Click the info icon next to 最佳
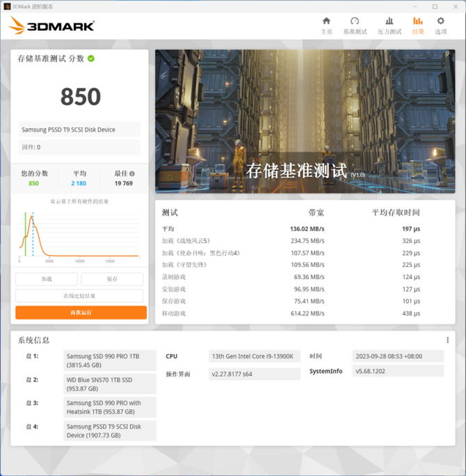Image resolution: width=466 pixels, height=476 pixels. [132, 174]
